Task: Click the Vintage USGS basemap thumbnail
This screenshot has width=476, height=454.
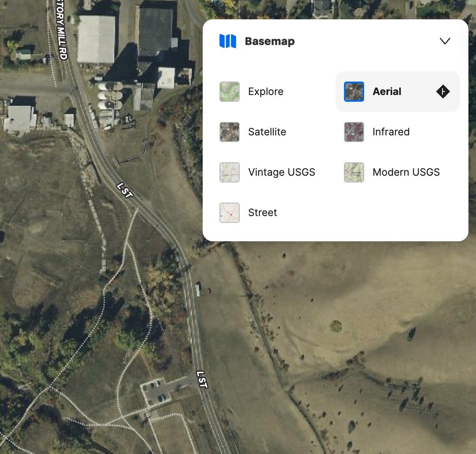Action: pos(229,172)
